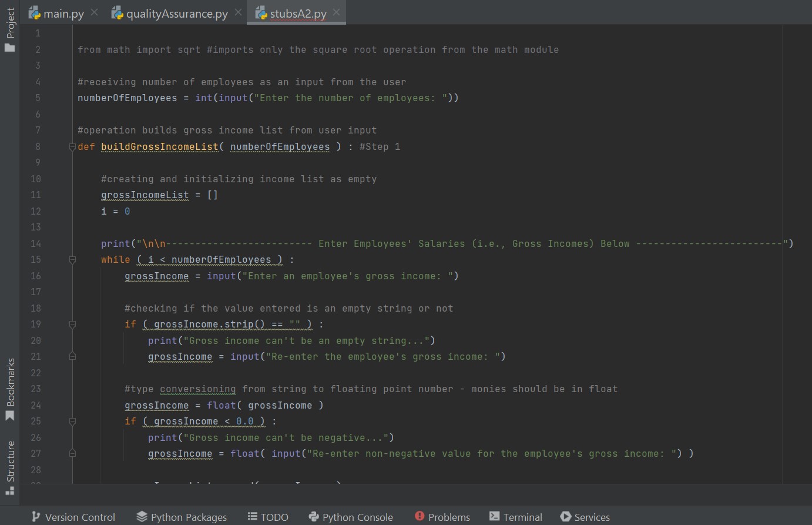Close the stubsA2.py tab
812x525 pixels.
click(x=336, y=12)
